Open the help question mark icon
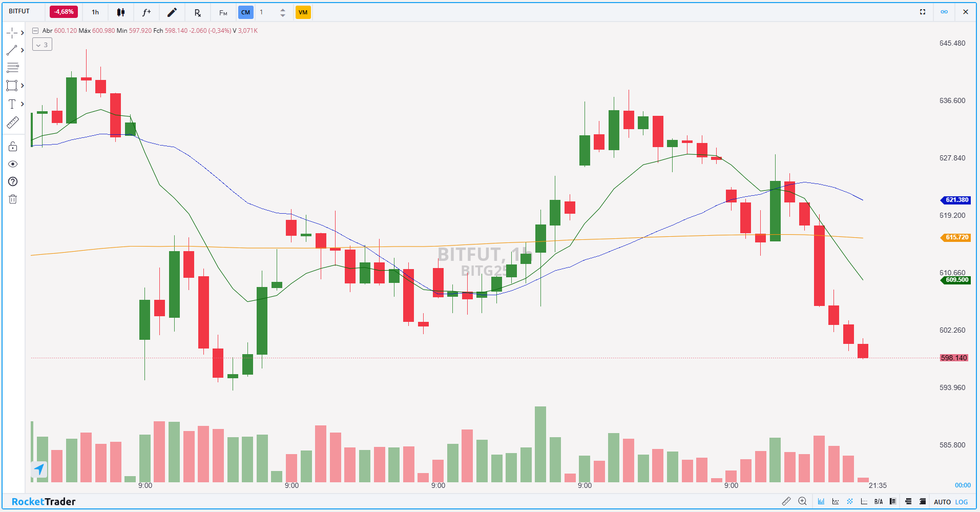980x512 pixels. click(13, 181)
